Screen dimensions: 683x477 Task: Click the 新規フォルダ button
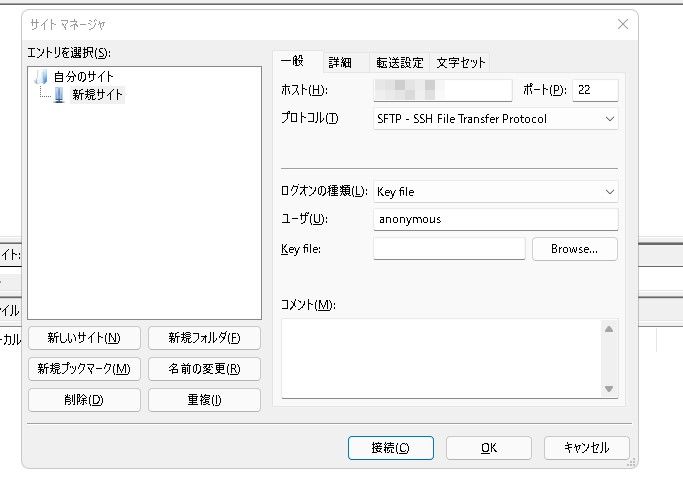click(204, 338)
